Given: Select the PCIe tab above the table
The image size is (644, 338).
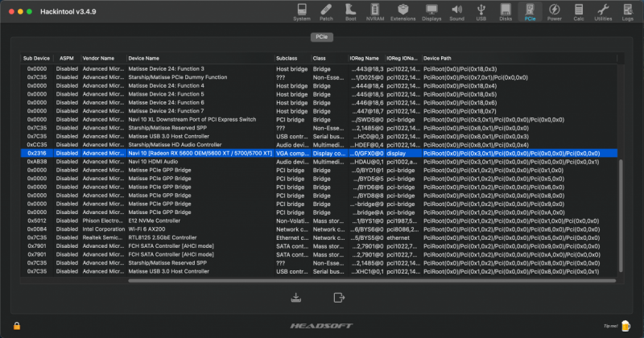Looking at the screenshot, I should pyautogui.click(x=321, y=37).
